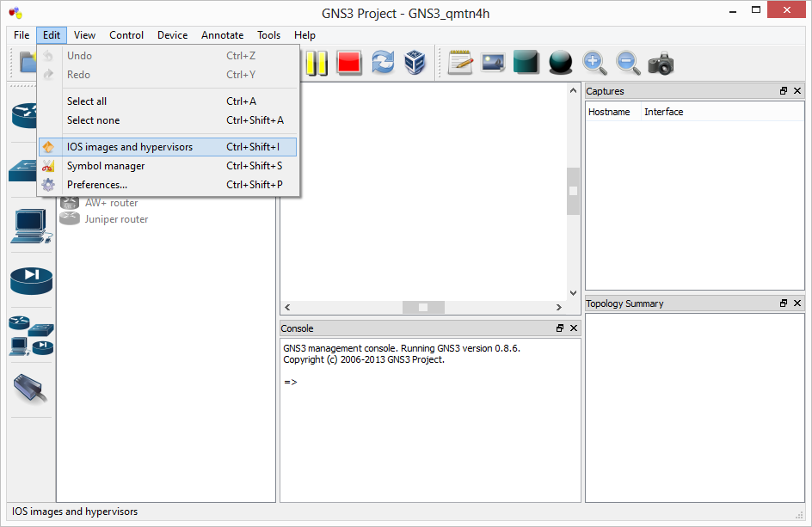Open Symbol manager from Edit menu
Screen dimensions: 812x527
click(168, 166)
